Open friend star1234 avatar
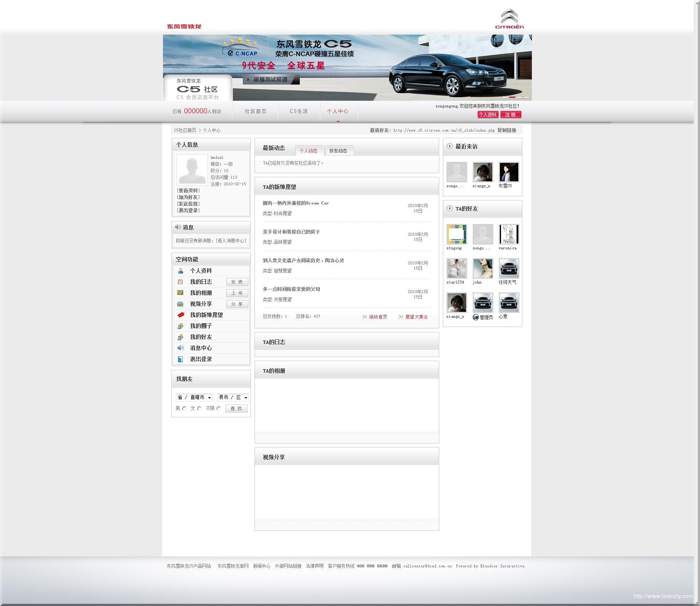 (x=456, y=268)
